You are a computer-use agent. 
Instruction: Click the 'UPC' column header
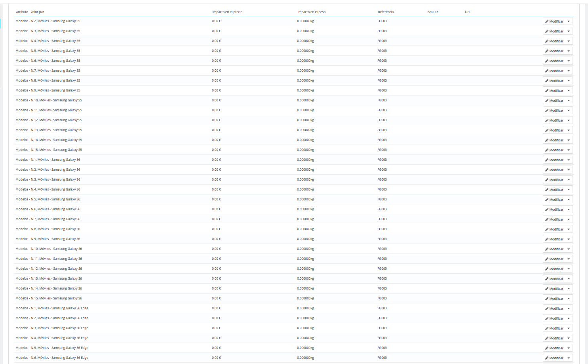[x=468, y=12]
